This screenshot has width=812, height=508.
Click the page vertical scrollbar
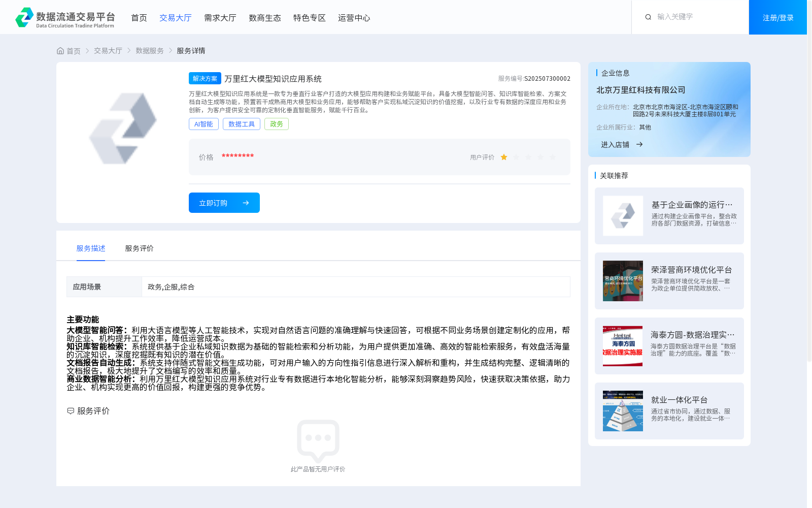click(x=809, y=180)
